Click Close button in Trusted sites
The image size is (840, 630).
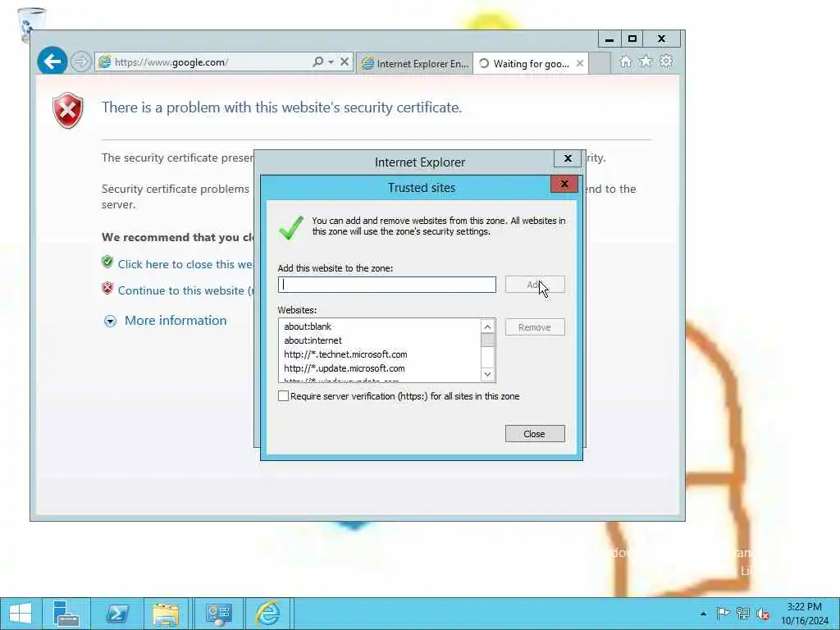coord(535,434)
